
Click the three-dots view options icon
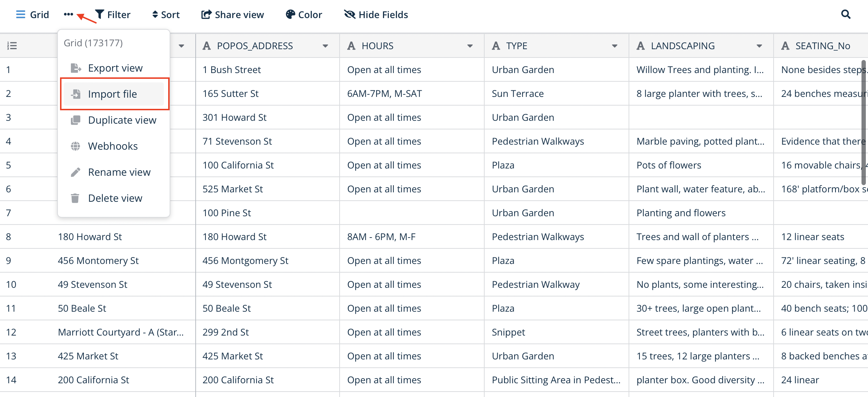pos(68,14)
